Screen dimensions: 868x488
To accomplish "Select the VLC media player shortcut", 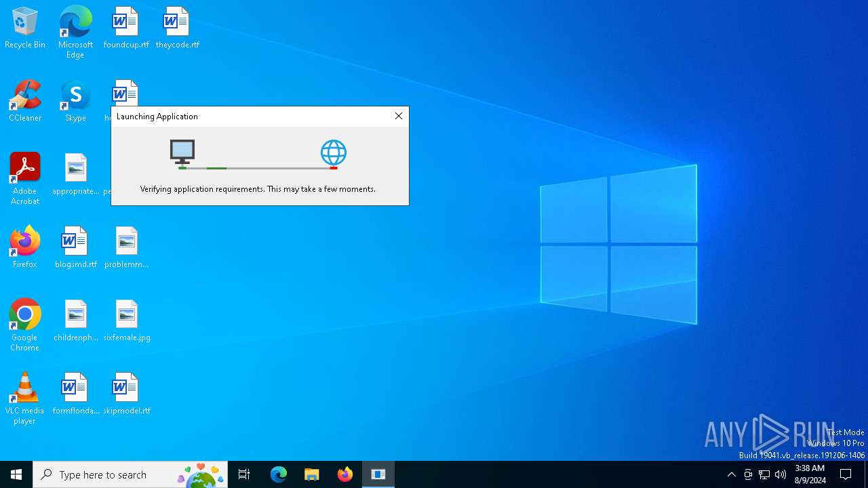I will coord(25,399).
